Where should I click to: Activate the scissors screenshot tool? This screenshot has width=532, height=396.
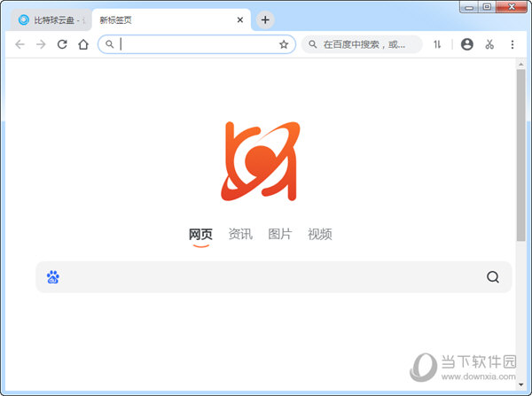489,44
